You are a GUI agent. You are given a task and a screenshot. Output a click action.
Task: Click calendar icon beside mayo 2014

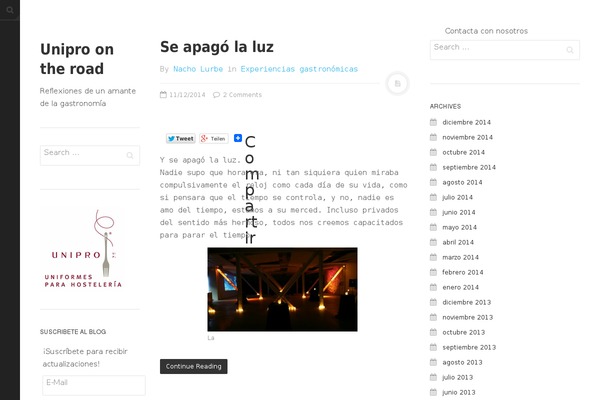(433, 227)
